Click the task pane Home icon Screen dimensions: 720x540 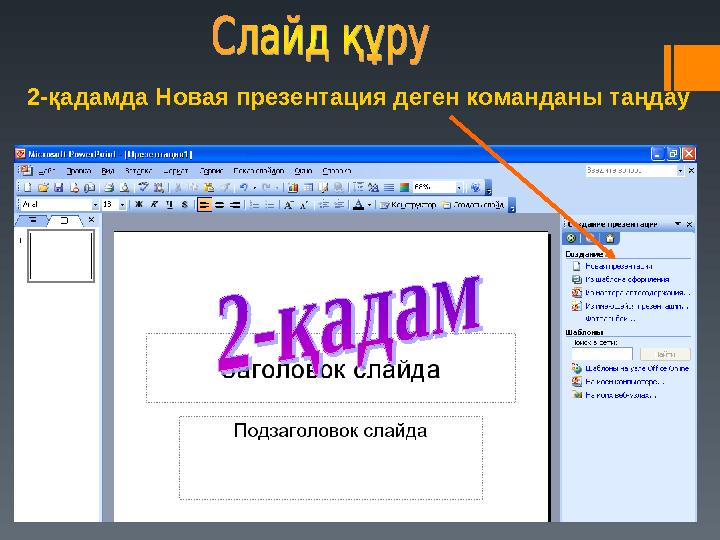pyautogui.click(x=610, y=238)
